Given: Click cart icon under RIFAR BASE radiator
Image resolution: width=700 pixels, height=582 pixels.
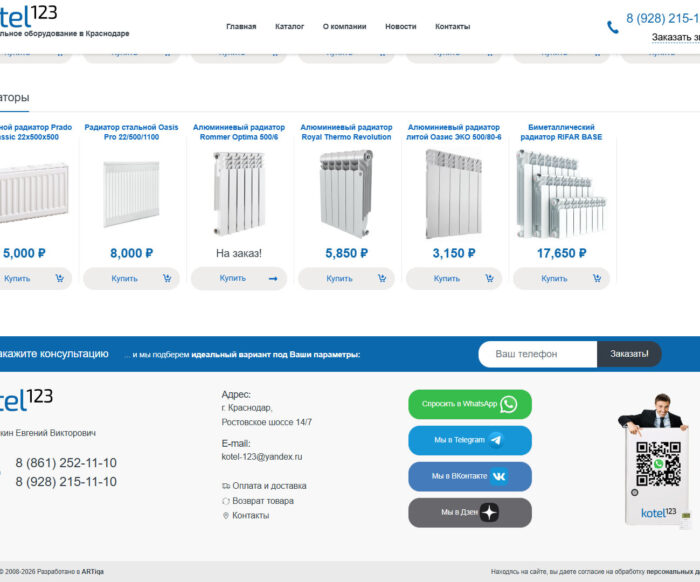Looking at the screenshot, I should [x=596, y=279].
